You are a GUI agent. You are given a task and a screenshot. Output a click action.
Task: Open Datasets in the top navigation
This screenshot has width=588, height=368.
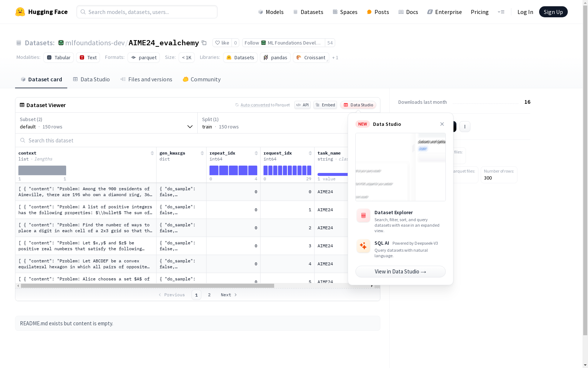click(x=308, y=12)
